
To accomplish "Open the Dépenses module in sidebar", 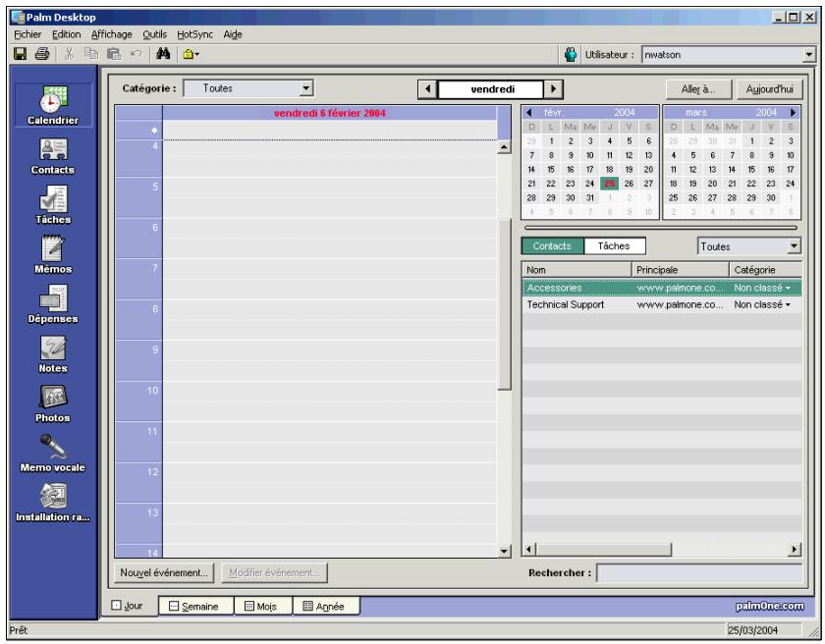I will click(53, 304).
